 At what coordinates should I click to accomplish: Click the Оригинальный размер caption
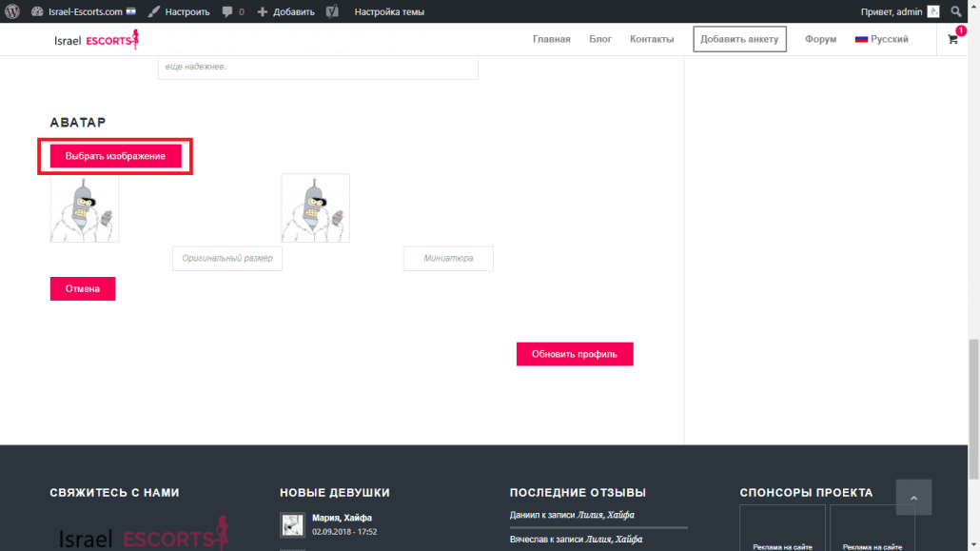226,258
